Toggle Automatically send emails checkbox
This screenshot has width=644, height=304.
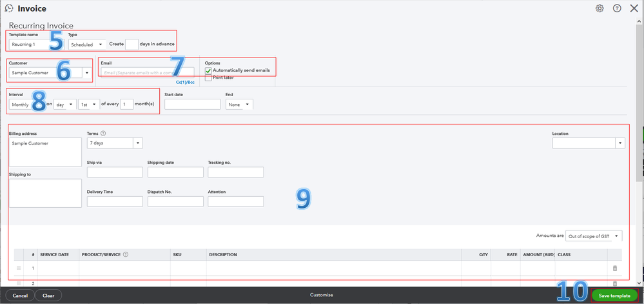click(208, 71)
